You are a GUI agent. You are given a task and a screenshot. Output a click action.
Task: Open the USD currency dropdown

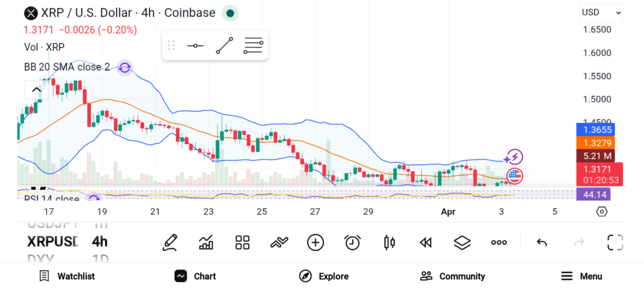click(601, 12)
